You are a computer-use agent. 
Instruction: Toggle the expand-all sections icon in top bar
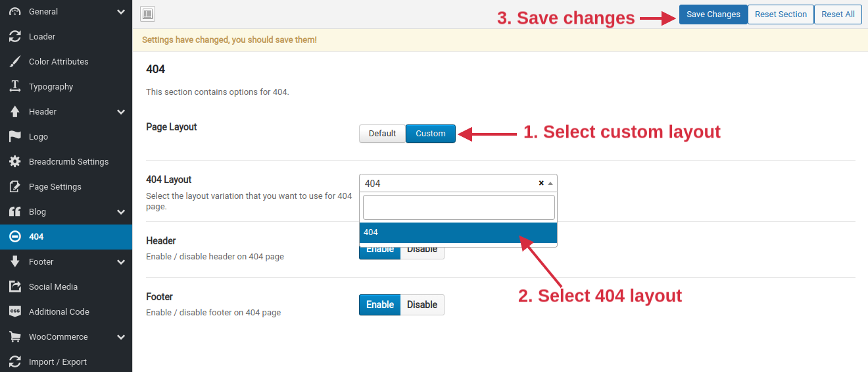[x=148, y=14]
